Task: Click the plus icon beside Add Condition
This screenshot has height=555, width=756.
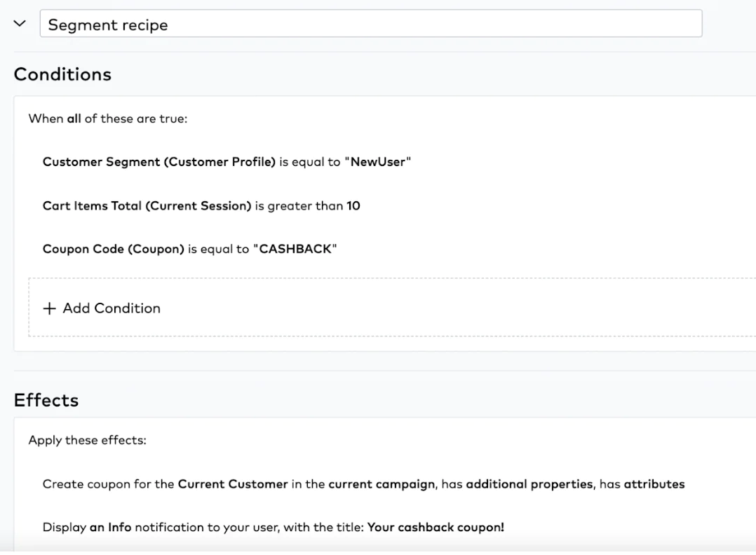Action: pyautogui.click(x=49, y=308)
